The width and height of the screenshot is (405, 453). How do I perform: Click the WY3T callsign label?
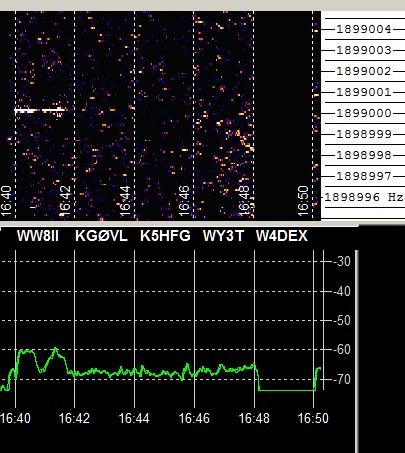pos(223,236)
